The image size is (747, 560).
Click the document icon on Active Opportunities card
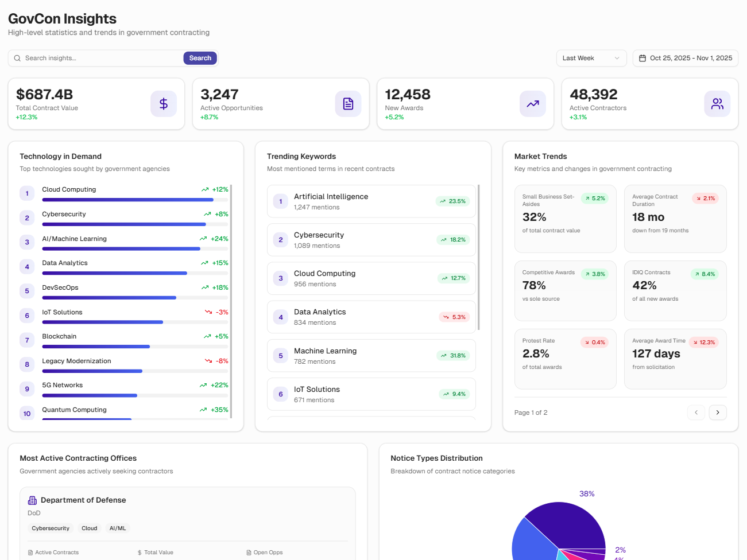(x=348, y=104)
